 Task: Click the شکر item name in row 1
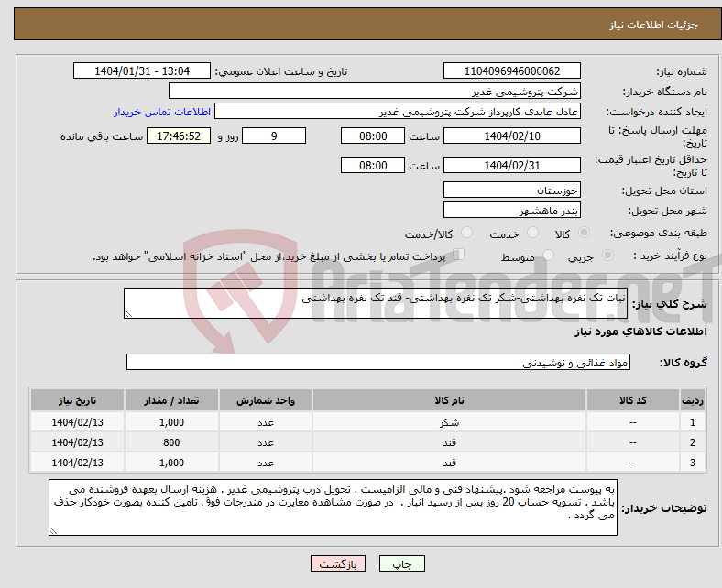point(449,422)
